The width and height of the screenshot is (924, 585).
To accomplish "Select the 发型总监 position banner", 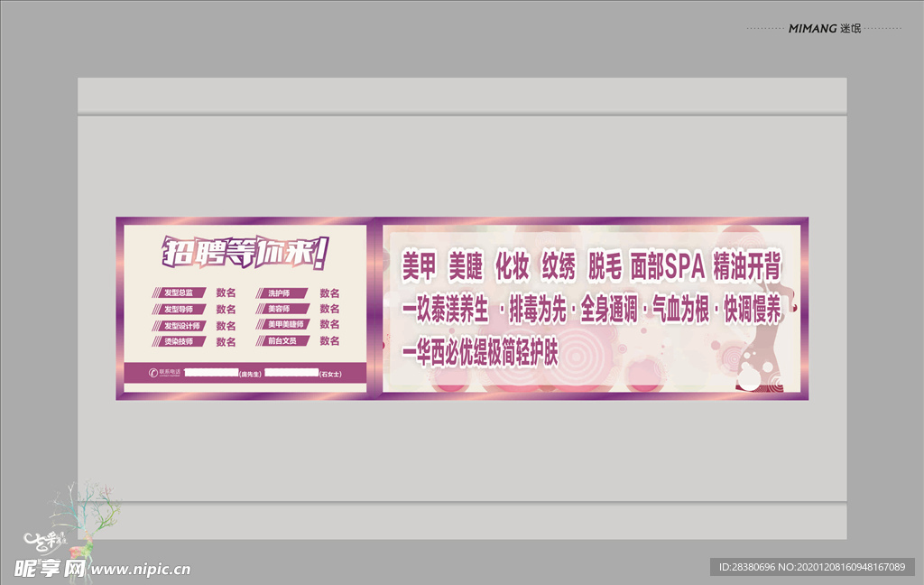I will tap(180, 292).
